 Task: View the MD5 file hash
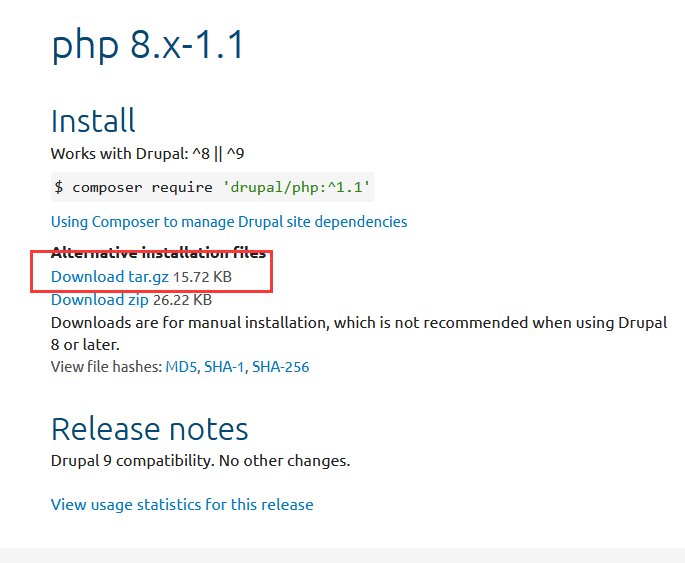[x=181, y=367]
